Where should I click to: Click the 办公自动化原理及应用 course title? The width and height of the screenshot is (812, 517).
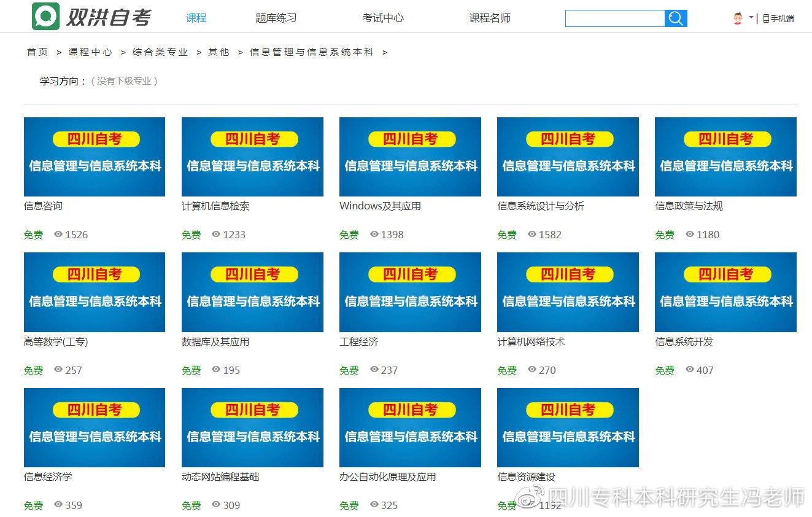[388, 477]
